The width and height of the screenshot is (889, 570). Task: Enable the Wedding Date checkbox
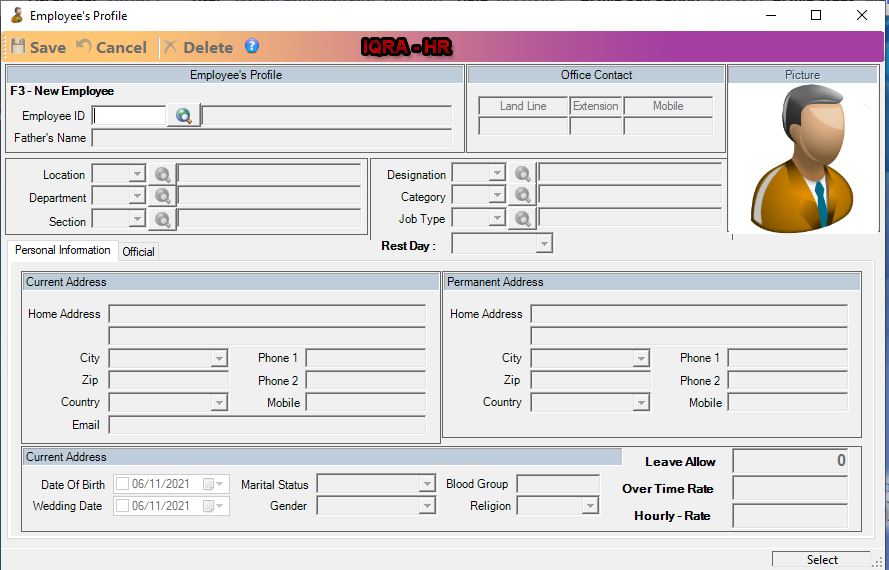coord(122,506)
